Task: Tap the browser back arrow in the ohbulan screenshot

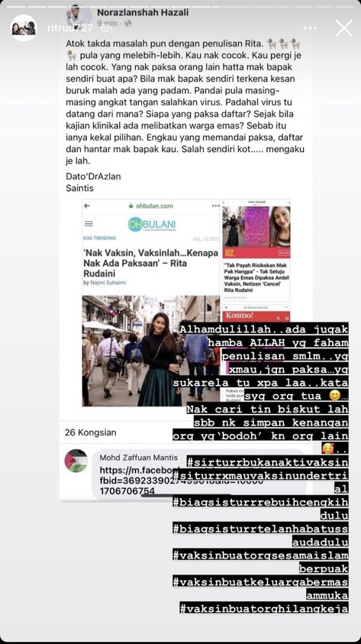Action: click(86, 205)
